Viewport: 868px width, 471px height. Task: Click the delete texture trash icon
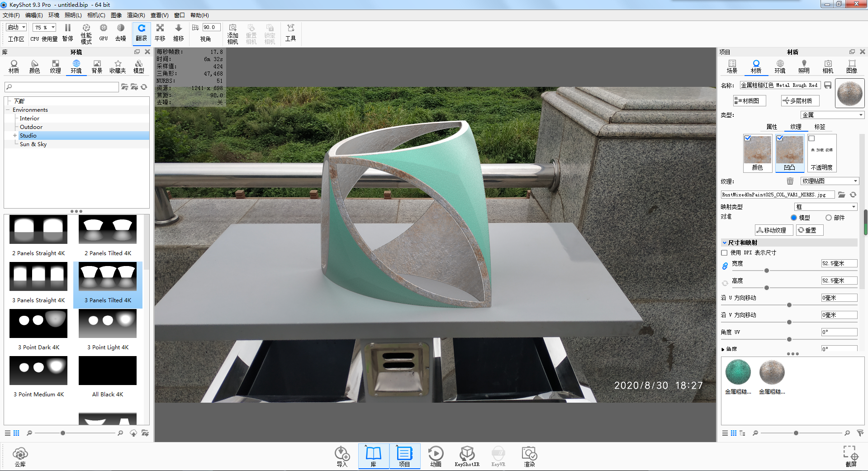tap(790, 181)
